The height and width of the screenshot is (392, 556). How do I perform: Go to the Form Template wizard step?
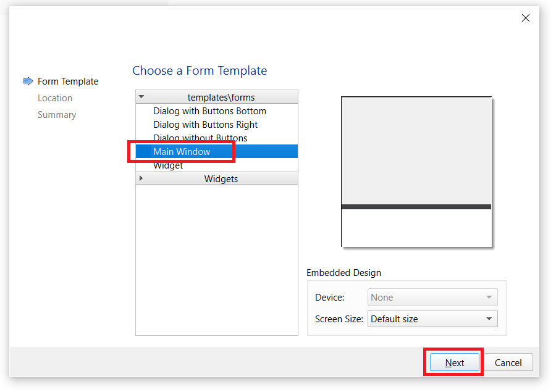click(68, 81)
